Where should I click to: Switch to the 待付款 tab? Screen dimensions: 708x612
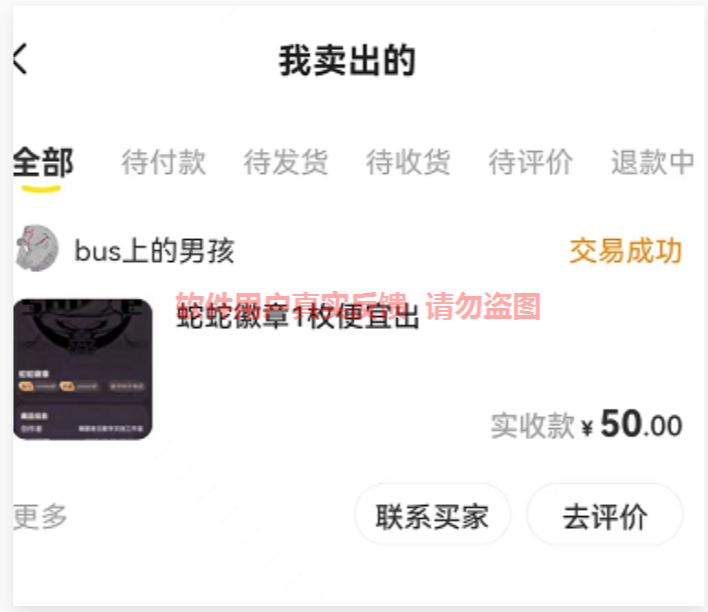click(x=163, y=162)
